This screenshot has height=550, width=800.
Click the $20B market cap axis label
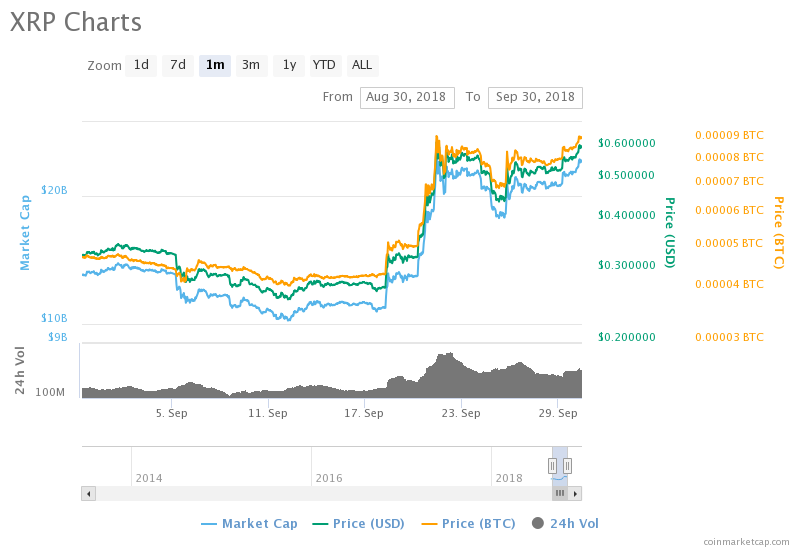click(54, 190)
